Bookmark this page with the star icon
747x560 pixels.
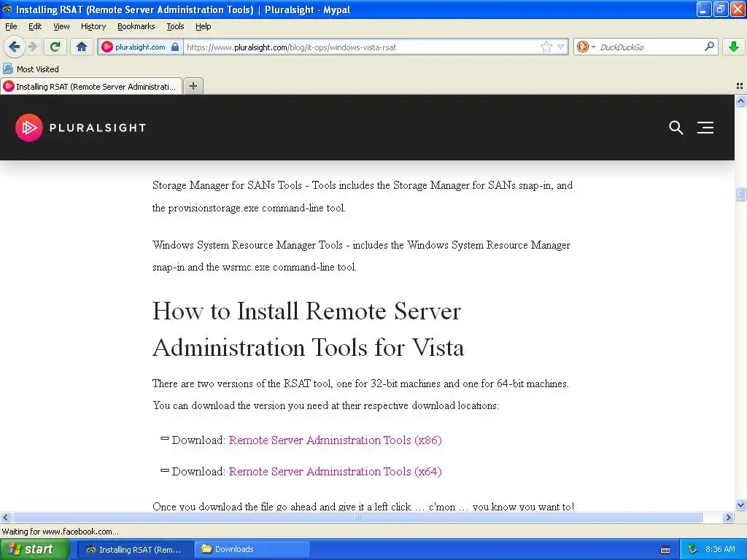[x=546, y=47]
